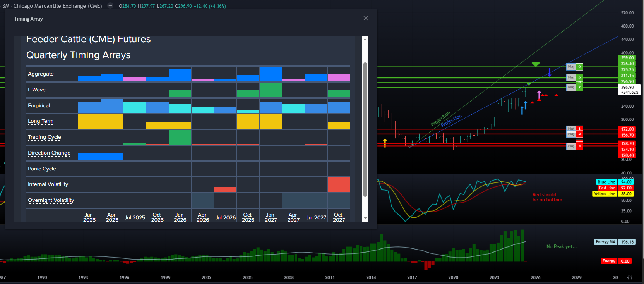644x284 pixels.
Task: Open the Overnight Volatility row link
Action: pyautogui.click(x=51, y=200)
